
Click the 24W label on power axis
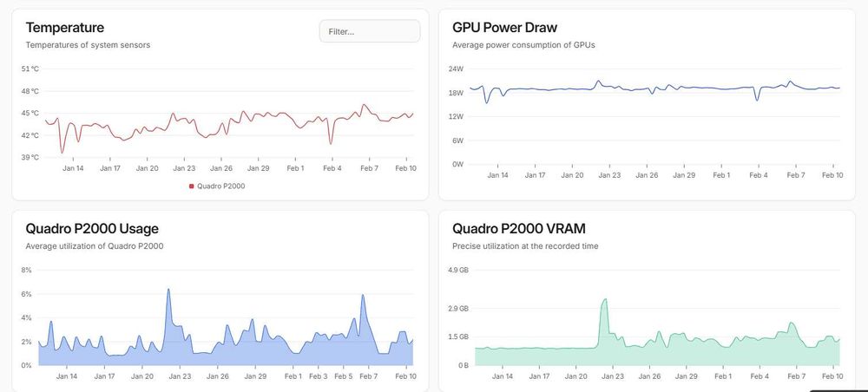(x=456, y=69)
